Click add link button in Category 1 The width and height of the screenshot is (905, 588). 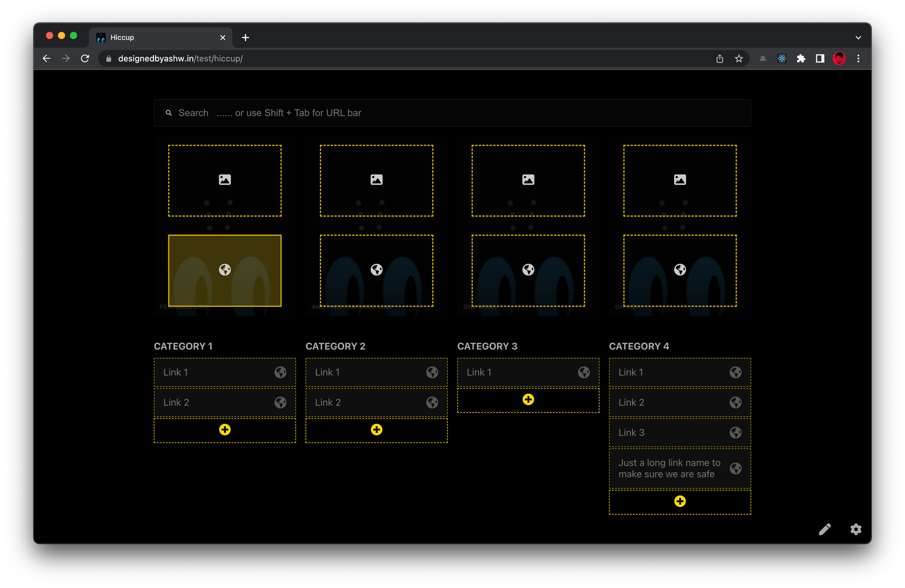click(224, 429)
